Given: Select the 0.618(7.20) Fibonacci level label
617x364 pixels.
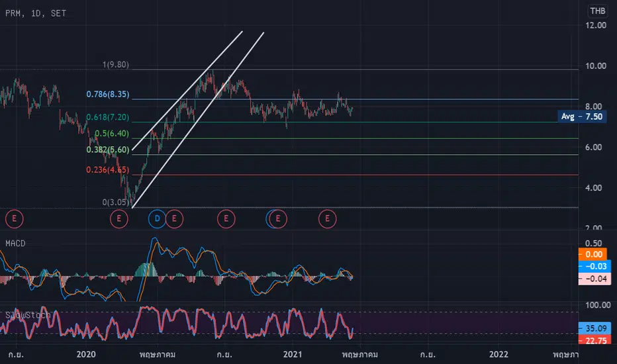Looking at the screenshot, I should (107, 117).
